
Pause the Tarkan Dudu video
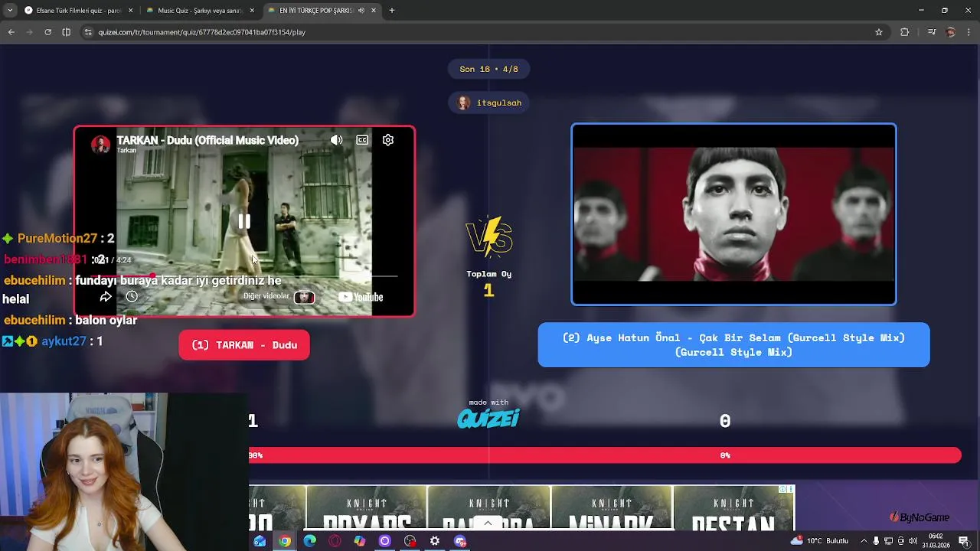click(x=243, y=221)
